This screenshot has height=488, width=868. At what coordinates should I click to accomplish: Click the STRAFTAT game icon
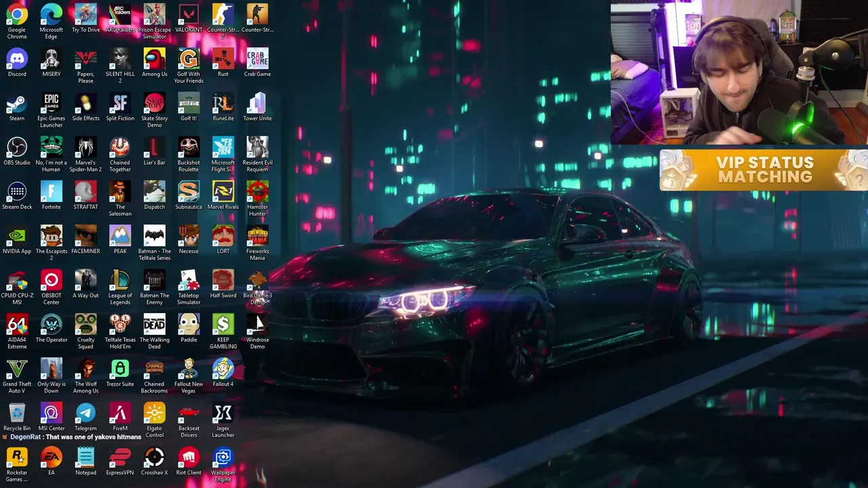pos(85,195)
